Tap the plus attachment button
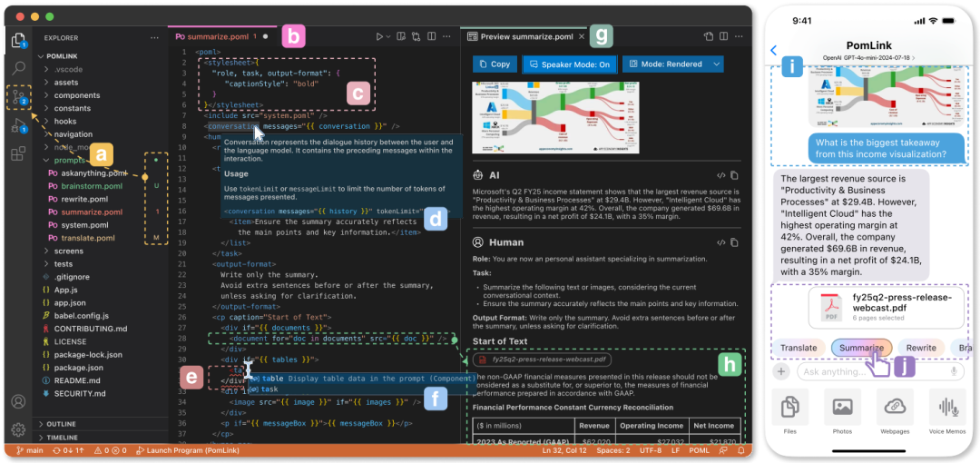 (x=780, y=371)
